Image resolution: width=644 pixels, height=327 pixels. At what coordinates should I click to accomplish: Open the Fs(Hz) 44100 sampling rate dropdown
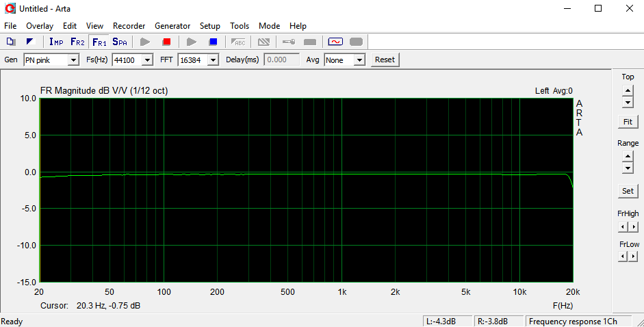tap(147, 60)
